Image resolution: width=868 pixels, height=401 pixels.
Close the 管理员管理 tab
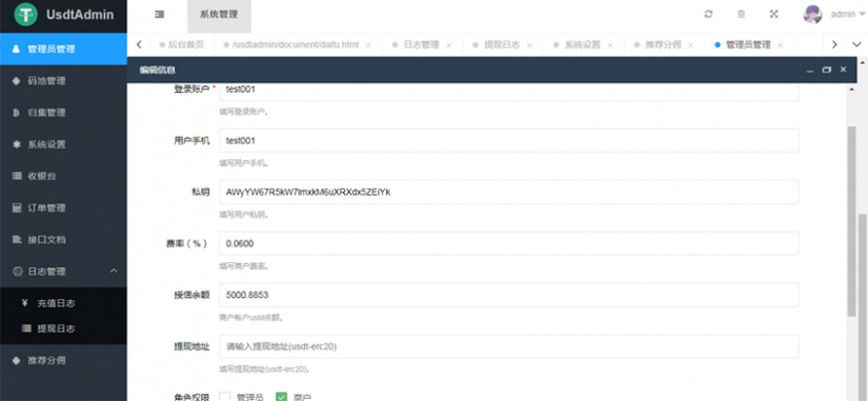click(781, 45)
